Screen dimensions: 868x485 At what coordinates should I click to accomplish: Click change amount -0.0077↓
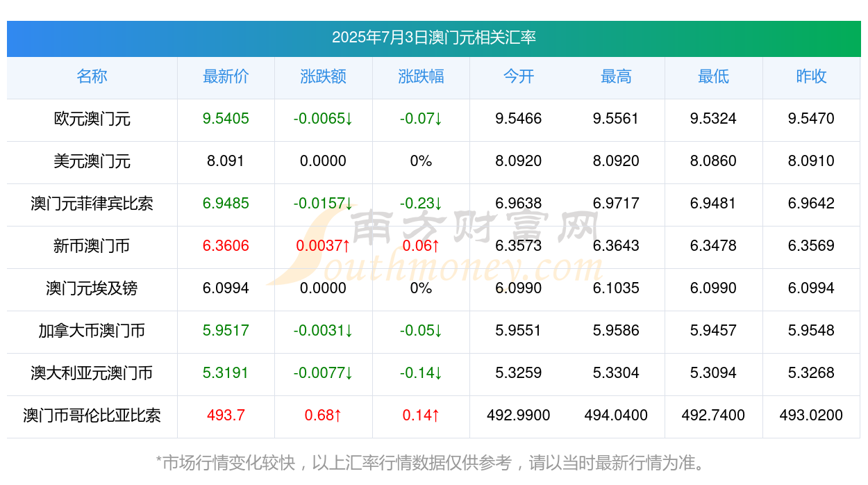pyautogui.click(x=323, y=373)
